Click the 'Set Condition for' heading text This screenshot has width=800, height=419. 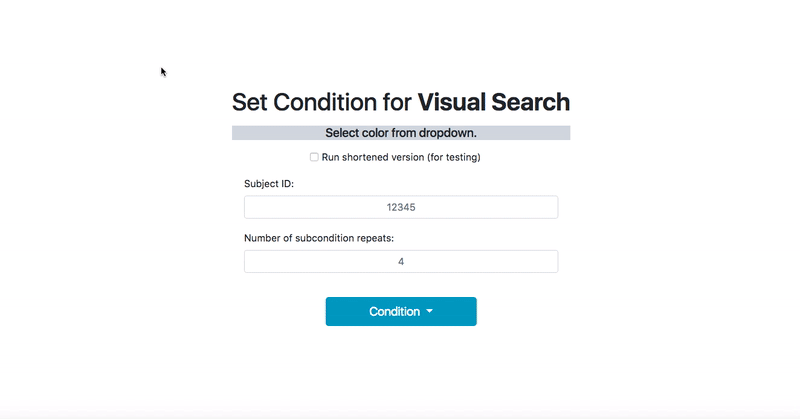coord(322,102)
